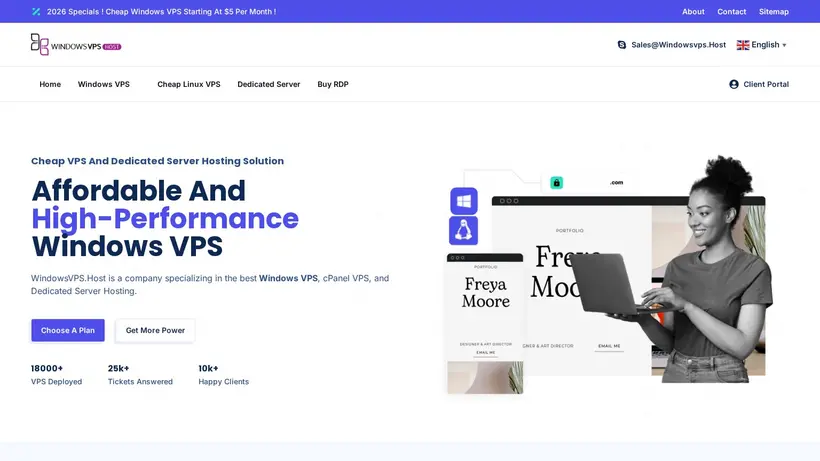820x461 pixels.
Task: Click the About link in top bar
Action: [x=693, y=11]
